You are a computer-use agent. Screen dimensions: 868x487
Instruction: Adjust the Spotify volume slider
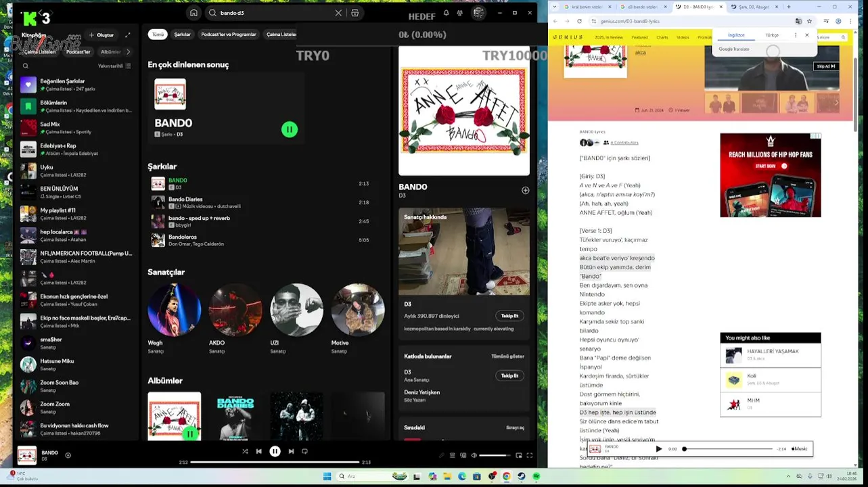click(495, 455)
